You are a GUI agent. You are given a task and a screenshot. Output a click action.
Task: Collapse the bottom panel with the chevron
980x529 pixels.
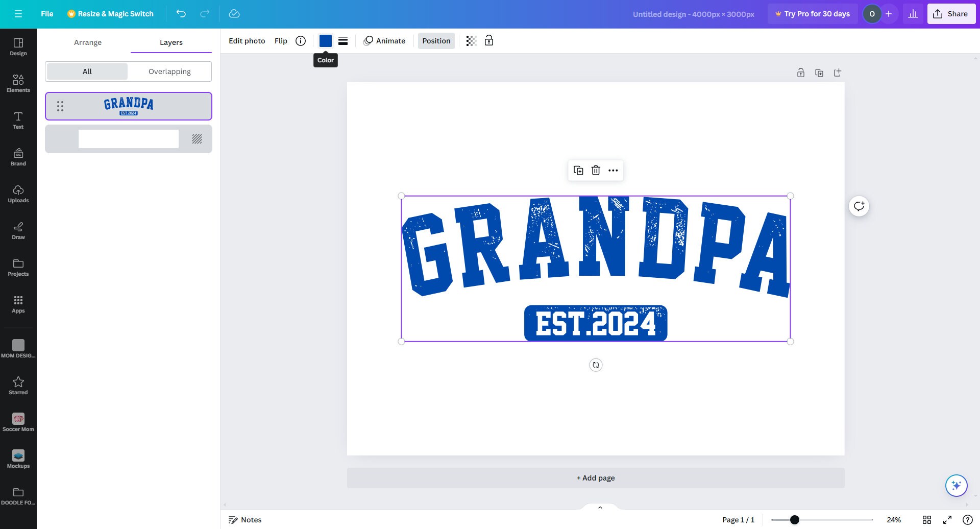pos(600,507)
